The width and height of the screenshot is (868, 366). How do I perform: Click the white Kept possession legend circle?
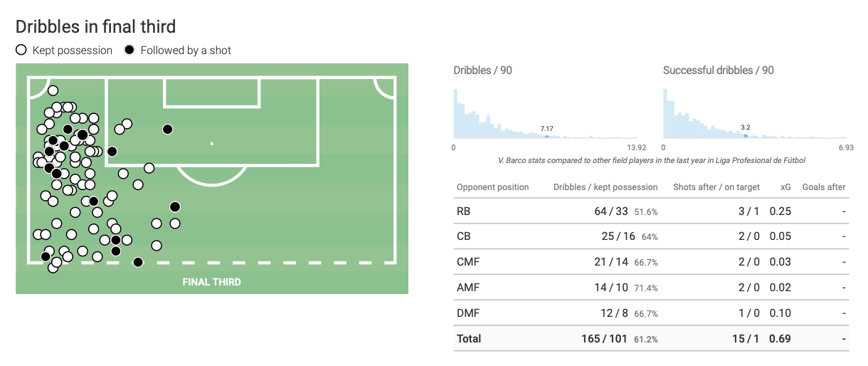click(21, 51)
